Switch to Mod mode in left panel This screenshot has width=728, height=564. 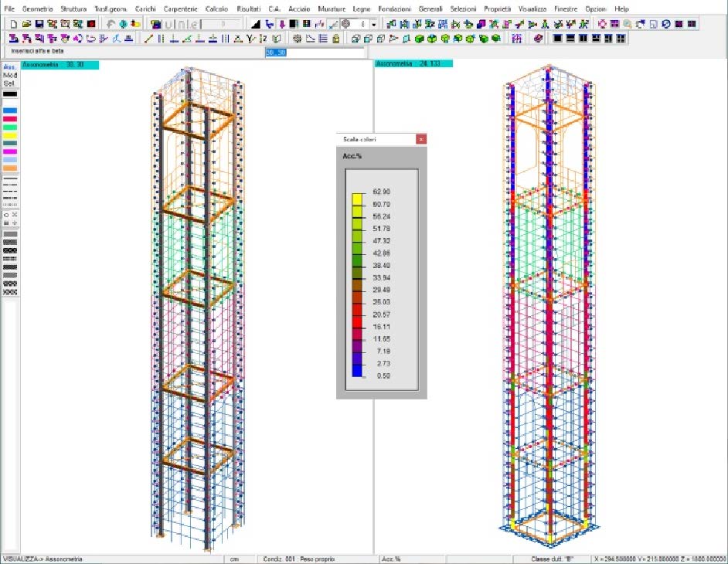(x=9, y=76)
